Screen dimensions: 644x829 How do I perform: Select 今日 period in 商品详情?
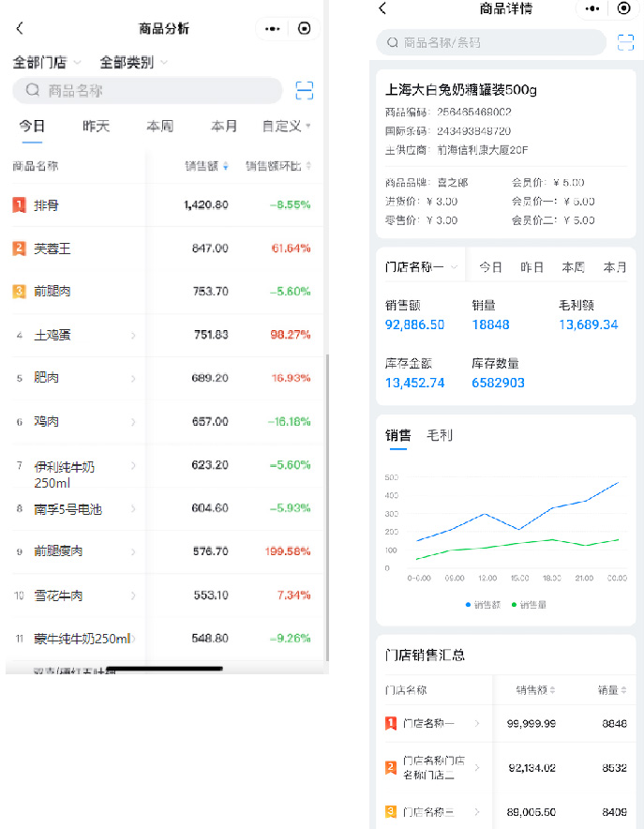[x=490, y=267]
